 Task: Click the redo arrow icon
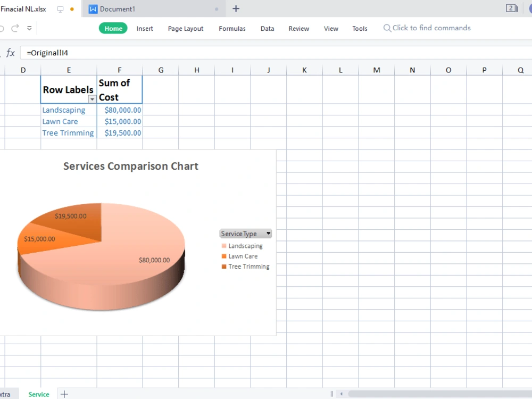coord(15,28)
